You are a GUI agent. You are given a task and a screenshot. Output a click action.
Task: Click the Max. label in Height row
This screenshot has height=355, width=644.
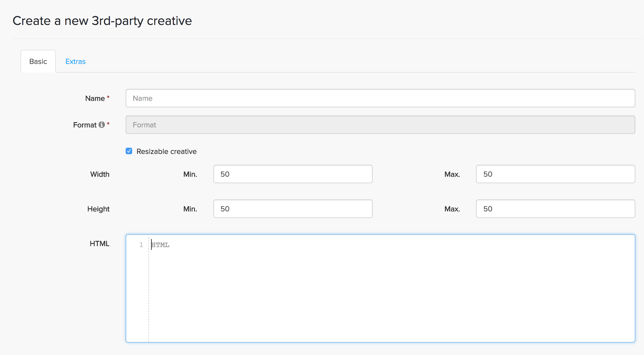[452, 209]
